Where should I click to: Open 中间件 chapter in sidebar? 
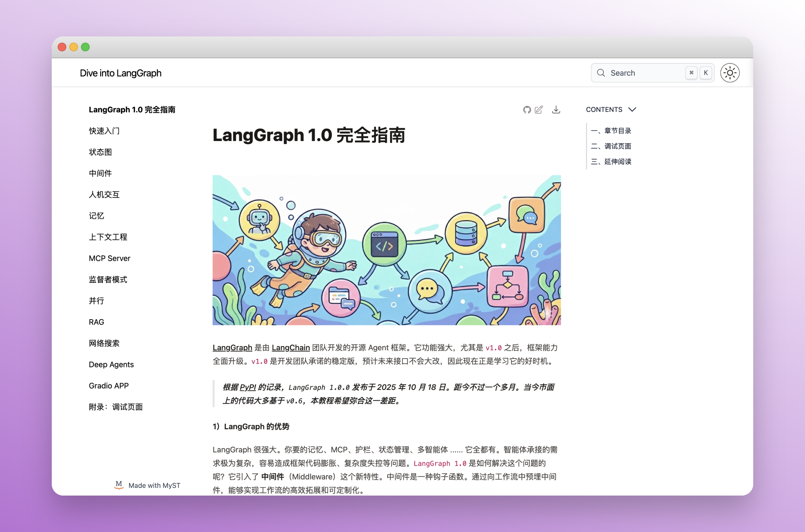[100, 173]
